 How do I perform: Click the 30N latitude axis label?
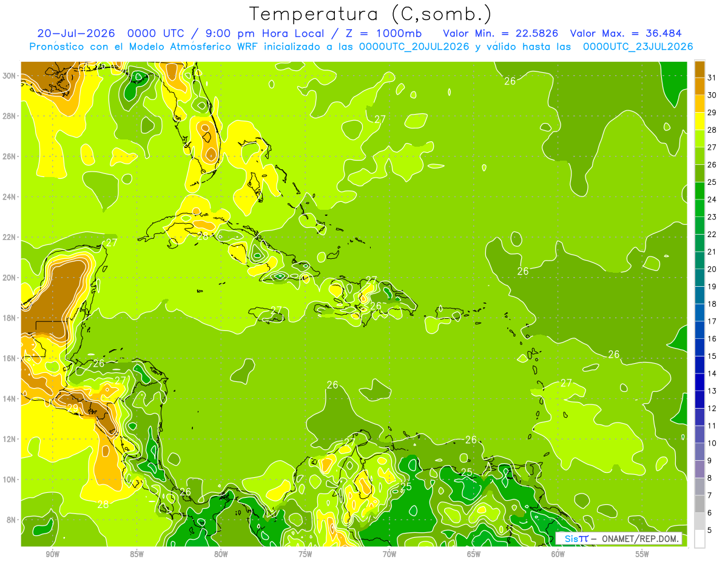[10, 76]
